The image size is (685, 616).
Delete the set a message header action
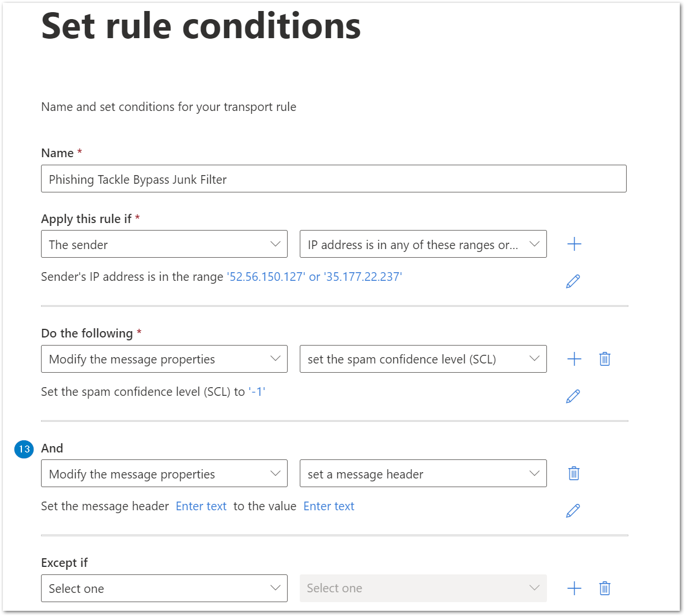point(574,473)
